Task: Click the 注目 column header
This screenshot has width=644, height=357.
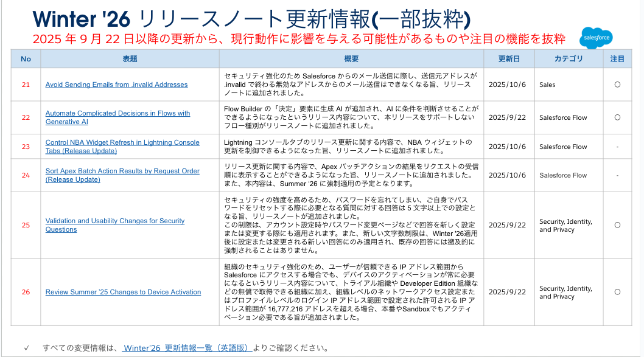Action: [617, 58]
